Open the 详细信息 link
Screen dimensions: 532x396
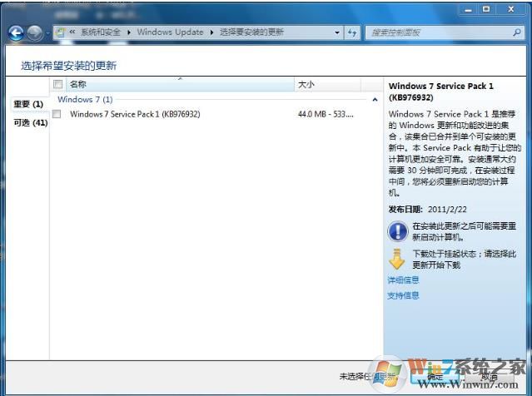[x=403, y=280]
